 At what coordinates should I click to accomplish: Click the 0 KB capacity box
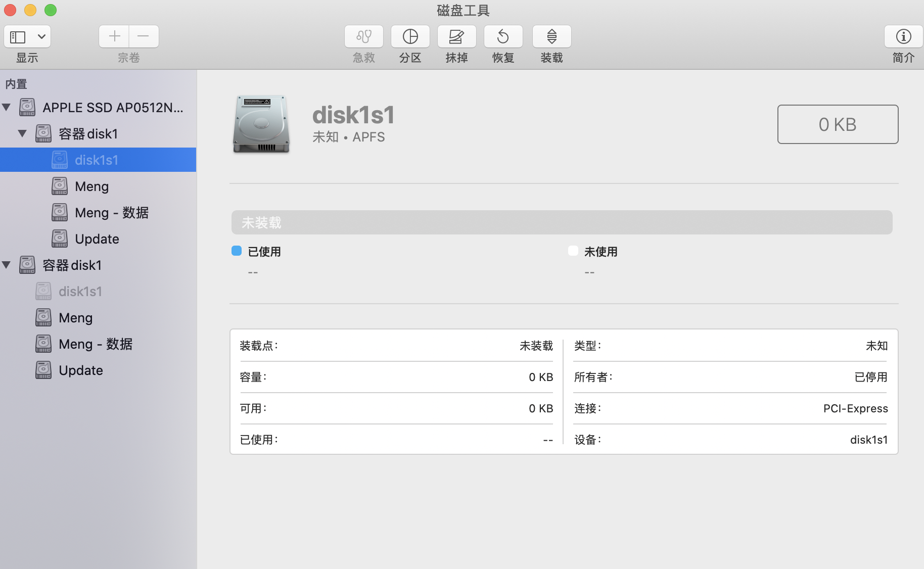(837, 124)
